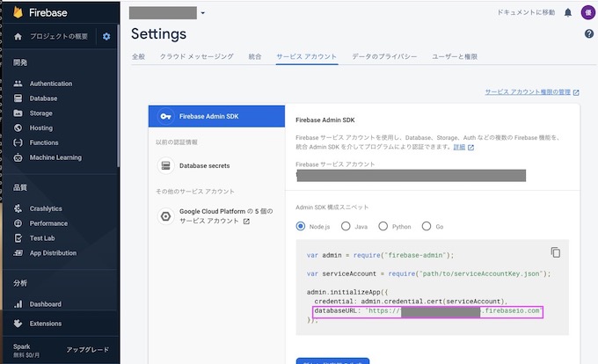The height and width of the screenshot is (364, 598).
Task: Click the Hosting globe icon
Action: point(18,128)
